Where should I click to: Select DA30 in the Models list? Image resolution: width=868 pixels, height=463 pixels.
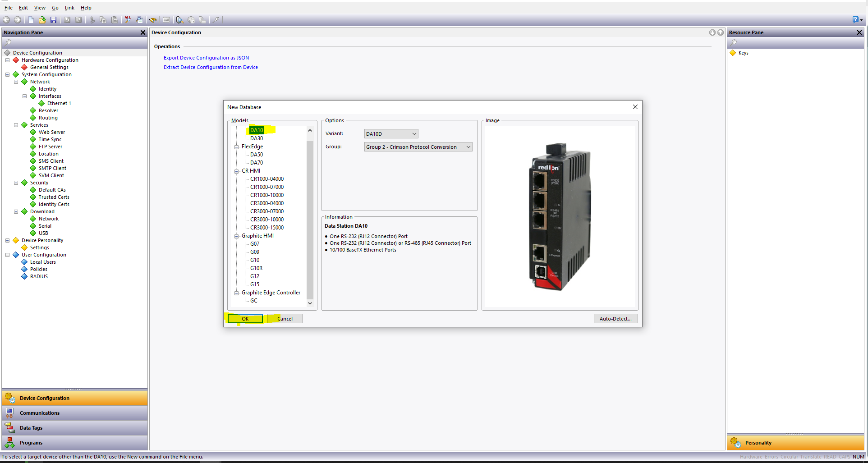click(x=257, y=138)
